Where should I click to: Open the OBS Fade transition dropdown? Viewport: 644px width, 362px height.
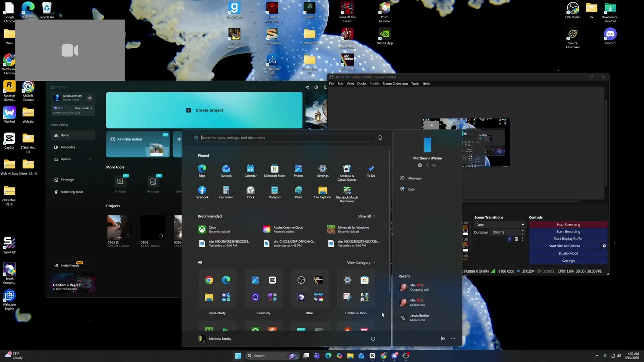tap(500, 225)
